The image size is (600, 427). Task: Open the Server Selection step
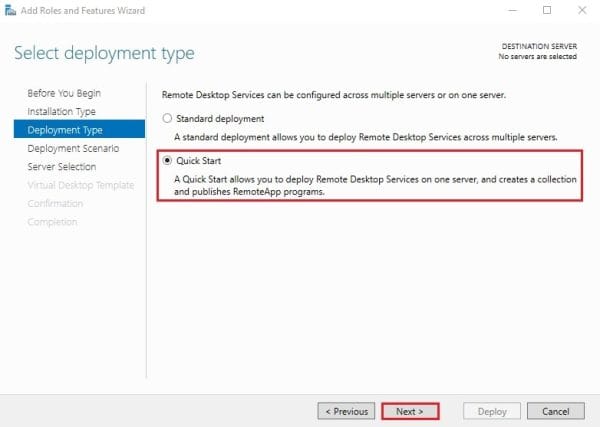pyautogui.click(x=62, y=166)
